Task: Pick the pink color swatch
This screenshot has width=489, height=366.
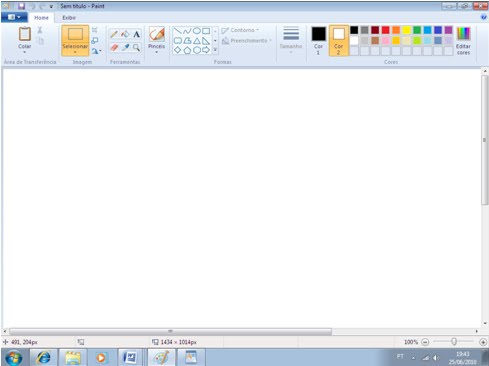Action: (x=385, y=41)
